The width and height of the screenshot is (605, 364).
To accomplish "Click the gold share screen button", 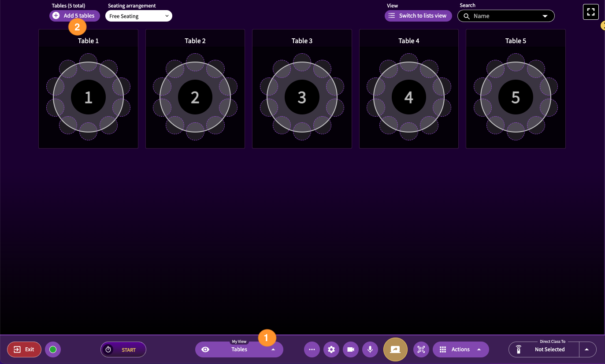I will coord(395,349).
